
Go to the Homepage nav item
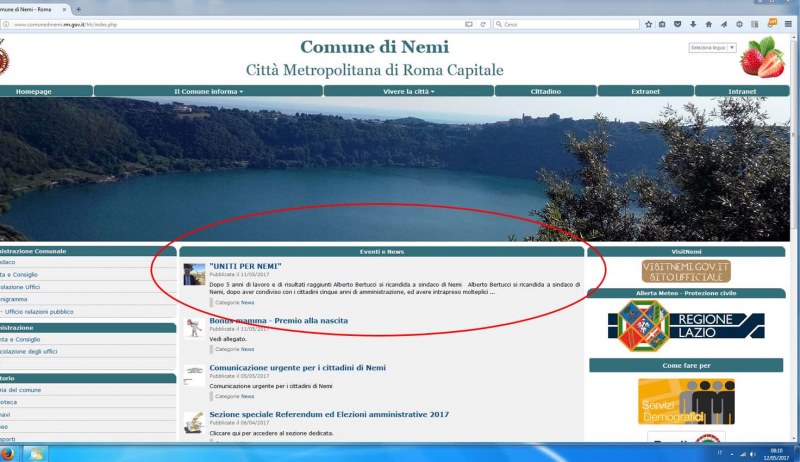(45, 91)
